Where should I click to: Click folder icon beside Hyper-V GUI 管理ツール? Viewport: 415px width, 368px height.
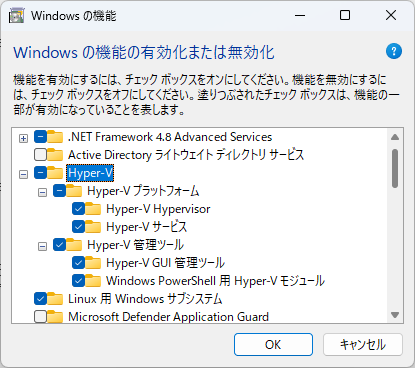click(x=93, y=263)
